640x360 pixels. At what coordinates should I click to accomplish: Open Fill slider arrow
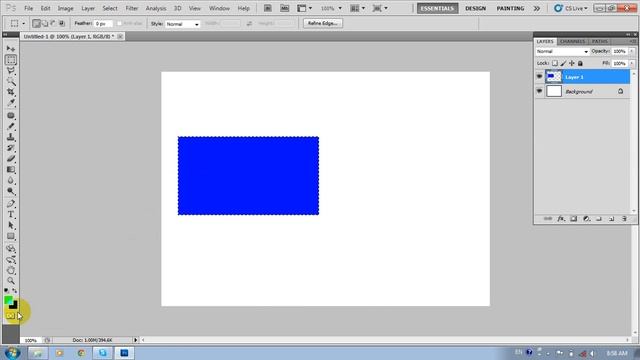click(x=632, y=64)
